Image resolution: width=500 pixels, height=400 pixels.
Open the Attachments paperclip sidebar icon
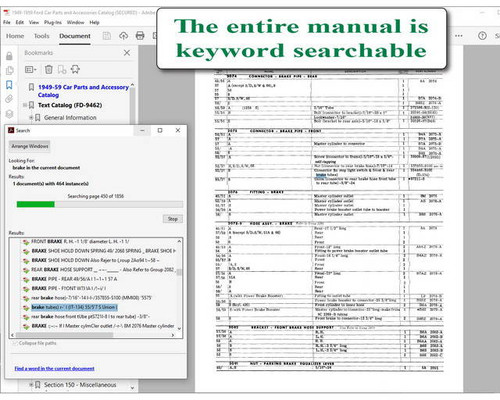pos(9,99)
